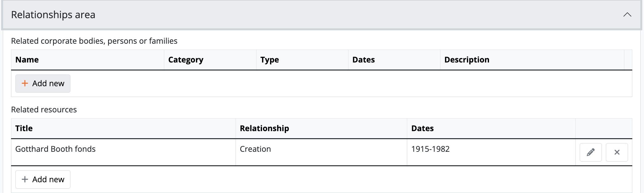
Task: Edit the Gotthard Booth fonds relationship (pencil icon)
Action: pyautogui.click(x=590, y=152)
